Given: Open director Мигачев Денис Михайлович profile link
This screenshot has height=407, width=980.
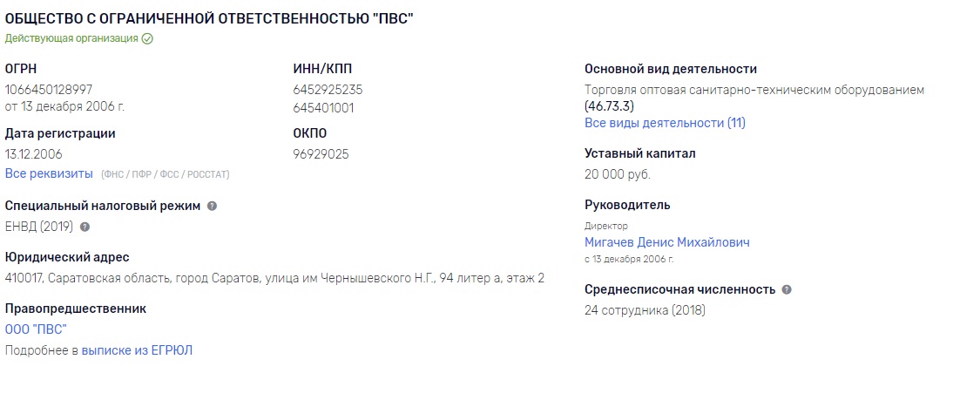Looking at the screenshot, I should coord(666,242).
